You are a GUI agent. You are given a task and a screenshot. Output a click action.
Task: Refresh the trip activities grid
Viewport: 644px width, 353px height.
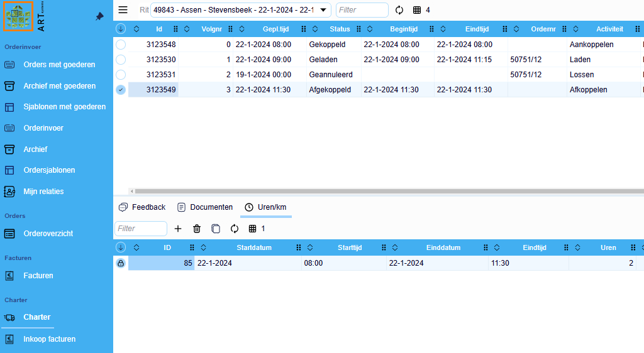point(399,10)
